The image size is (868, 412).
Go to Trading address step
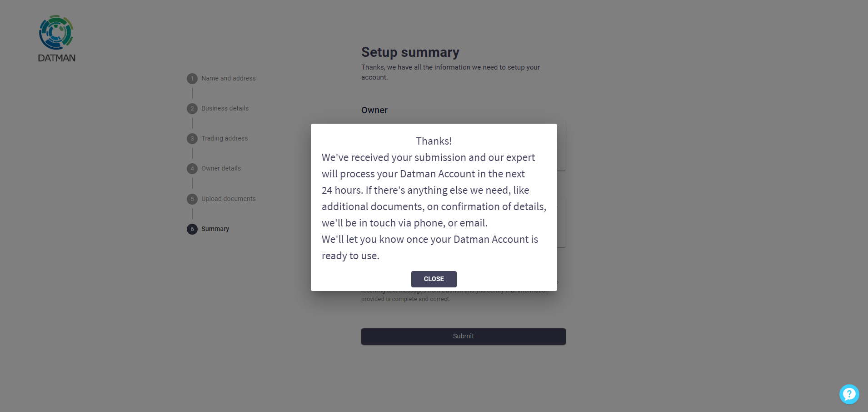[224, 138]
